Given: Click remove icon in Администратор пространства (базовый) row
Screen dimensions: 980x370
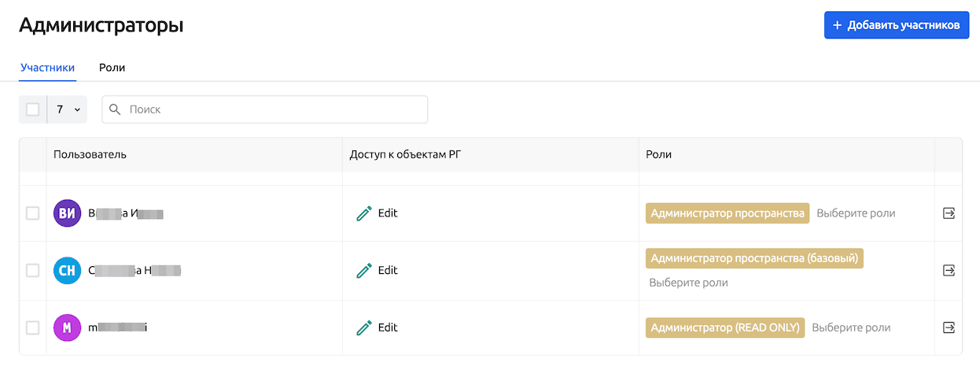Looking at the screenshot, I should (949, 271).
